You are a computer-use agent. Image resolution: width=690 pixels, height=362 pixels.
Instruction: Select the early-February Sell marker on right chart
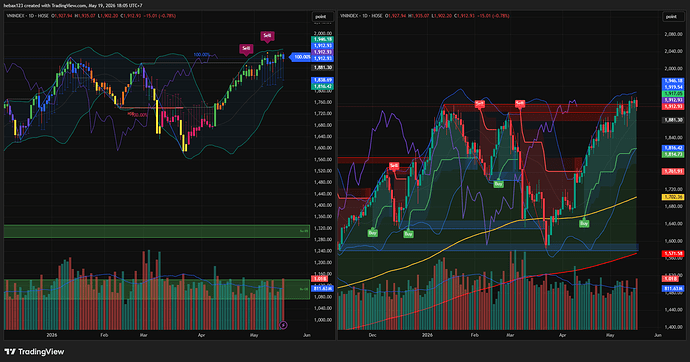[479, 104]
